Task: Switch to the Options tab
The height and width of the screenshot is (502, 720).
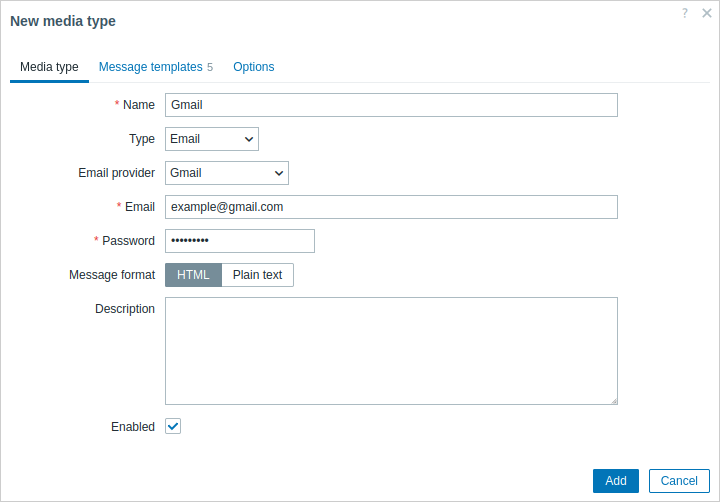Action: point(253,67)
